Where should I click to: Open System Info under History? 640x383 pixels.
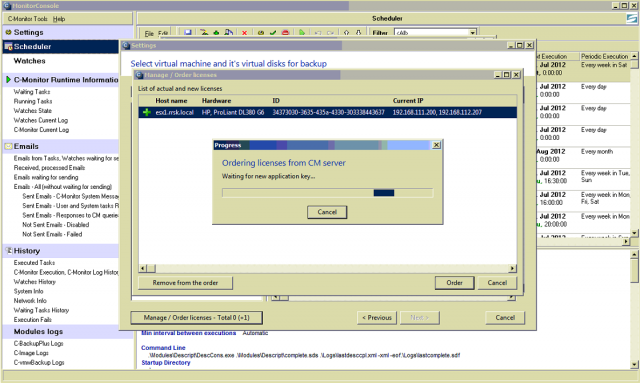point(29,291)
